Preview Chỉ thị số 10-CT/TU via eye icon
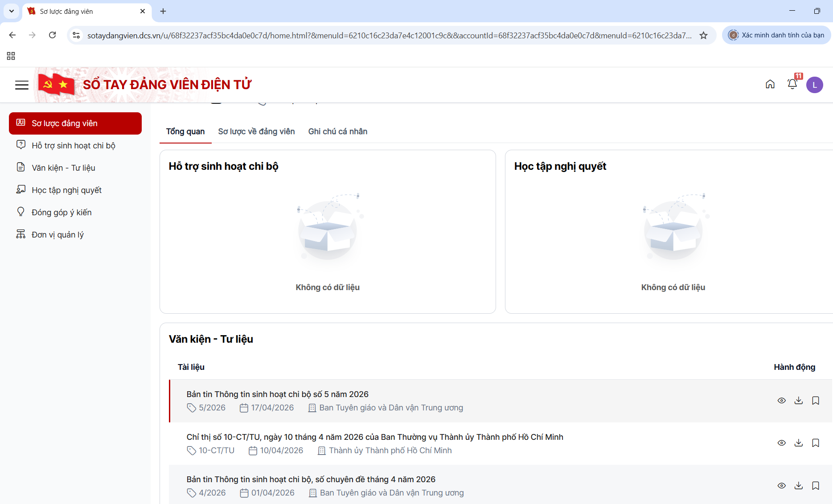833x504 pixels. (781, 443)
